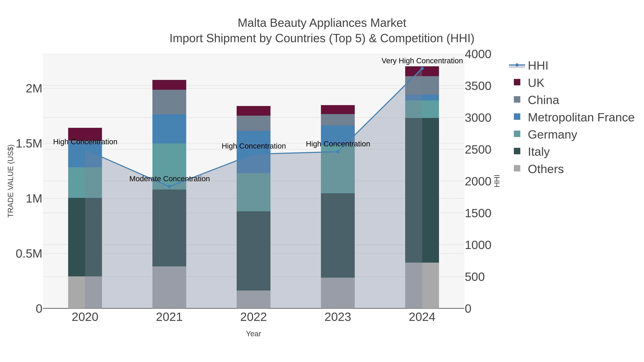Click the 2023 'High Concentration' annotation
Screen dimensions: 644x362
click(338, 144)
